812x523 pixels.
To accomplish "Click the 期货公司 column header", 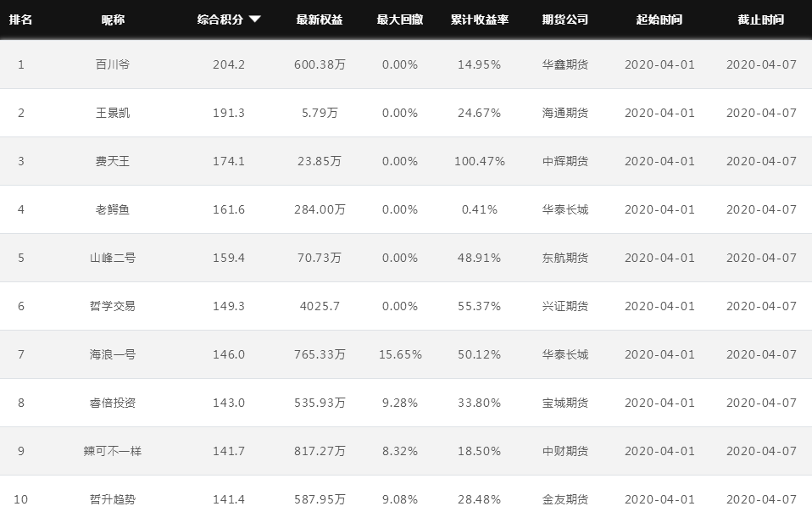I will pyautogui.click(x=565, y=19).
